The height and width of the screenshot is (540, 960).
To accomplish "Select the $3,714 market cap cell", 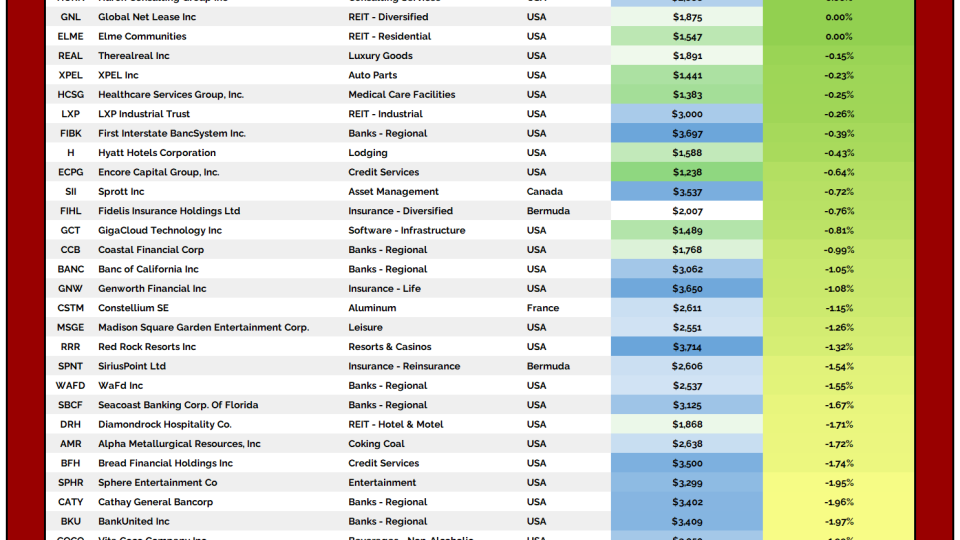I will coord(687,347).
